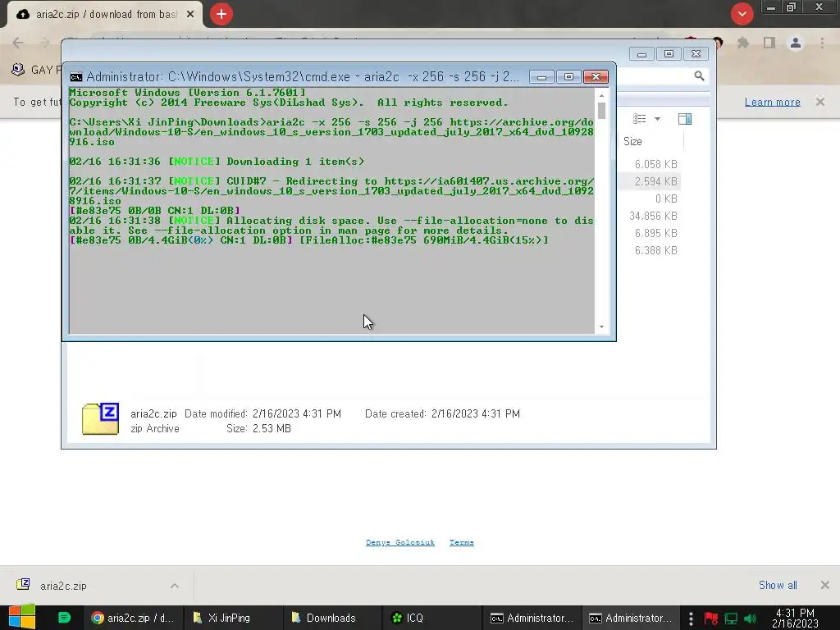
Task: Open the volume speaker tray icon
Action: click(x=751, y=619)
